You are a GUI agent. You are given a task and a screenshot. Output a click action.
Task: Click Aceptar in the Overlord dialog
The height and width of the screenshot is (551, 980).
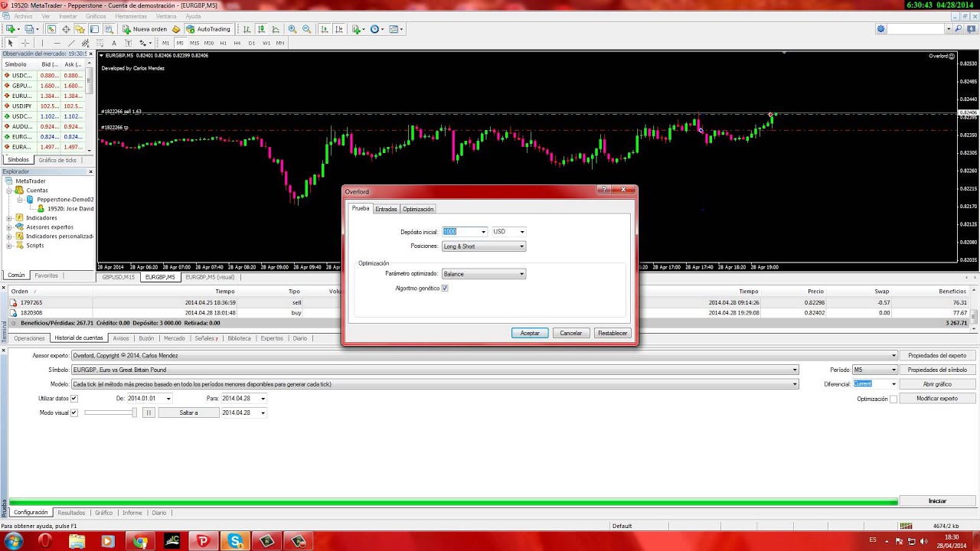pyautogui.click(x=530, y=333)
